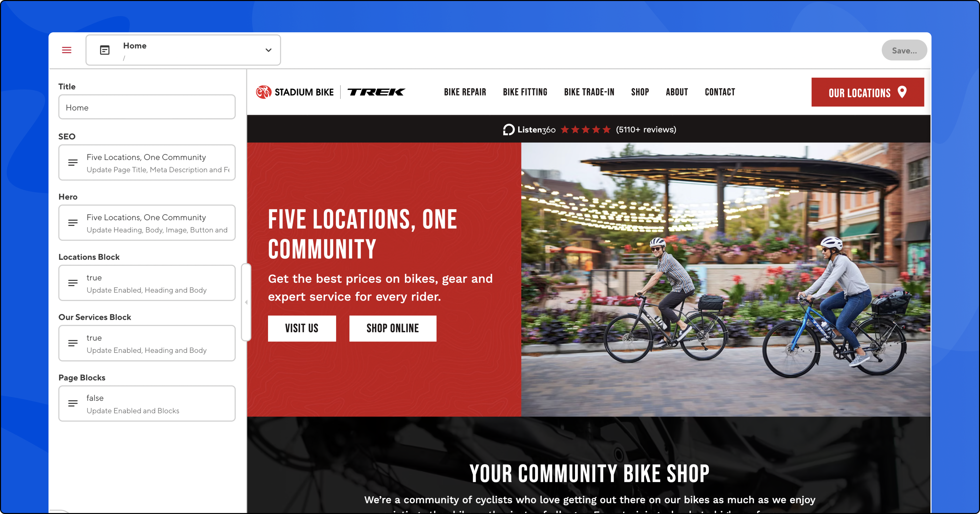Collapse the sidebar using the divider arrow
The height and width of the screenshot is (514, 980).
pyautogui.click(x=246, y=302)
